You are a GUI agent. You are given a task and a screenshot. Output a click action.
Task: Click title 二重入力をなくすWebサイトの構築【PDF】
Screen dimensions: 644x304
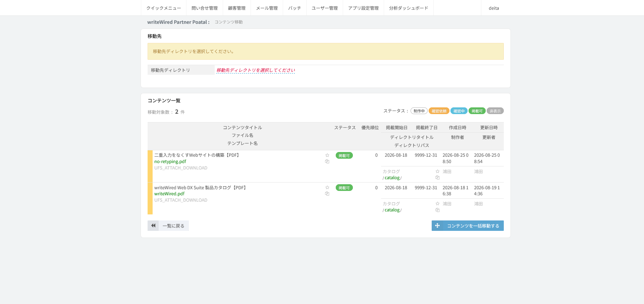click(x=198, y=155)
